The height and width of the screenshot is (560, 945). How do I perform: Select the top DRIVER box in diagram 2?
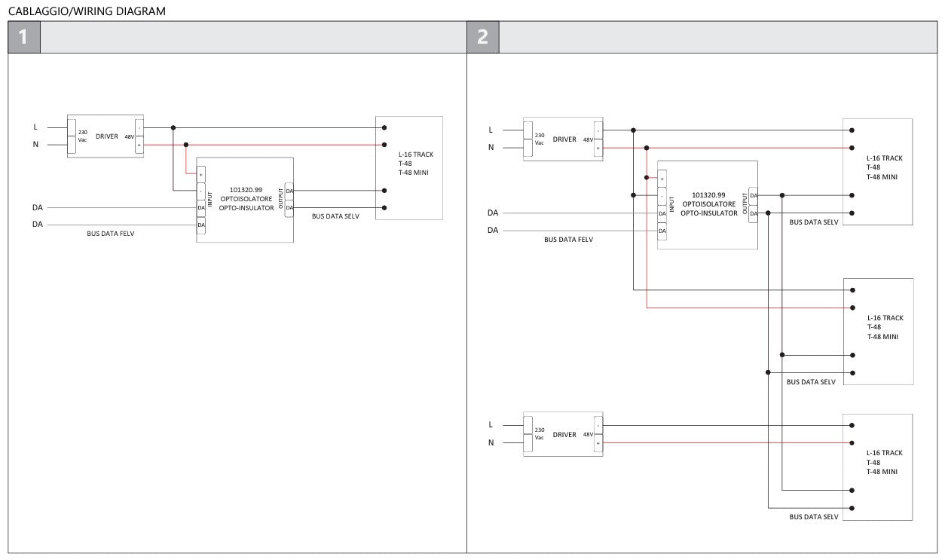pyautogui.click(x=563, y=139)
